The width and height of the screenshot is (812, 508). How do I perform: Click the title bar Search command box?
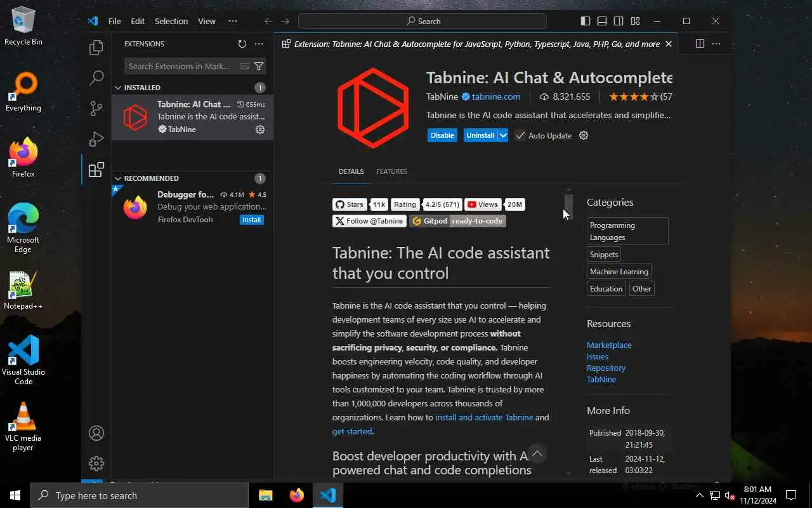[x=422, y=21]
